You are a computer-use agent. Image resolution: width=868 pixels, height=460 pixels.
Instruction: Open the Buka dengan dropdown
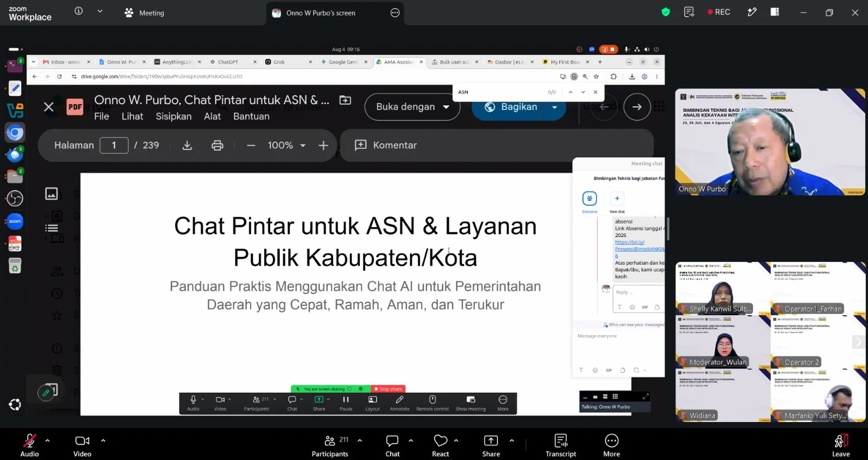(412, 107)
